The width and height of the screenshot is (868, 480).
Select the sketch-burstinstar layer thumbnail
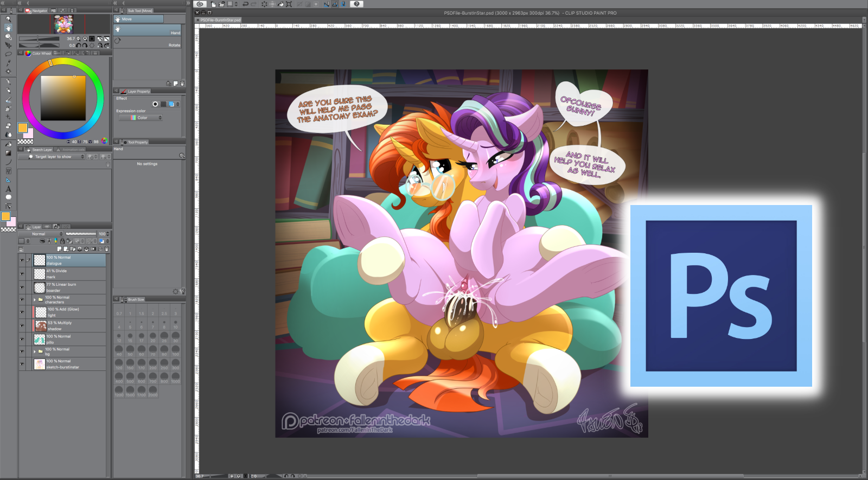pyautogui.click(x=40, y=364)
